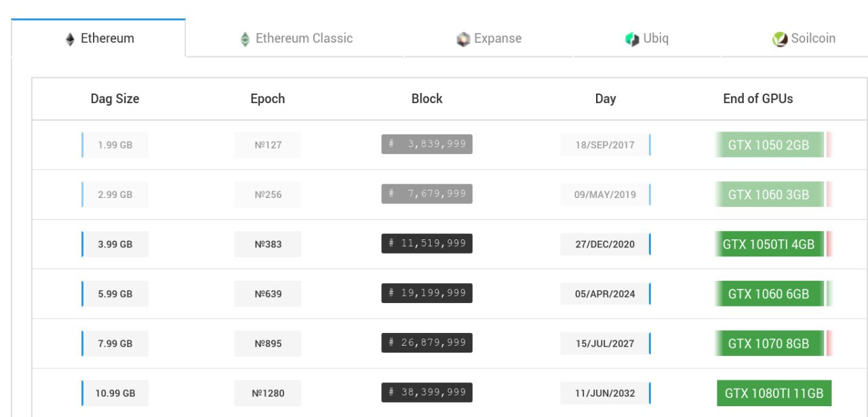Viewport: 868px width, 417px height.
Task: Click the Soilcoin leaf logo icon
Action: [780, 39]
